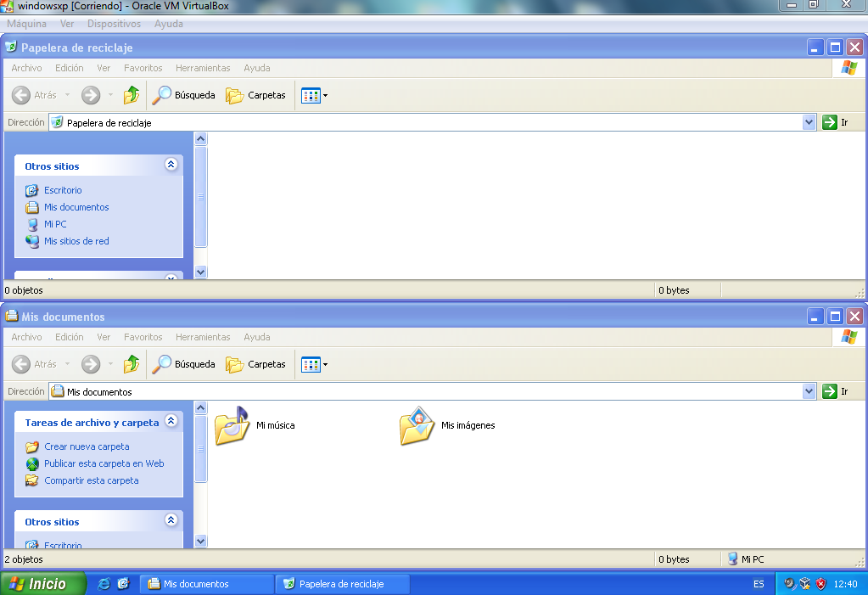Switch to Mis documentos taskbar button

tap(207, 584)
